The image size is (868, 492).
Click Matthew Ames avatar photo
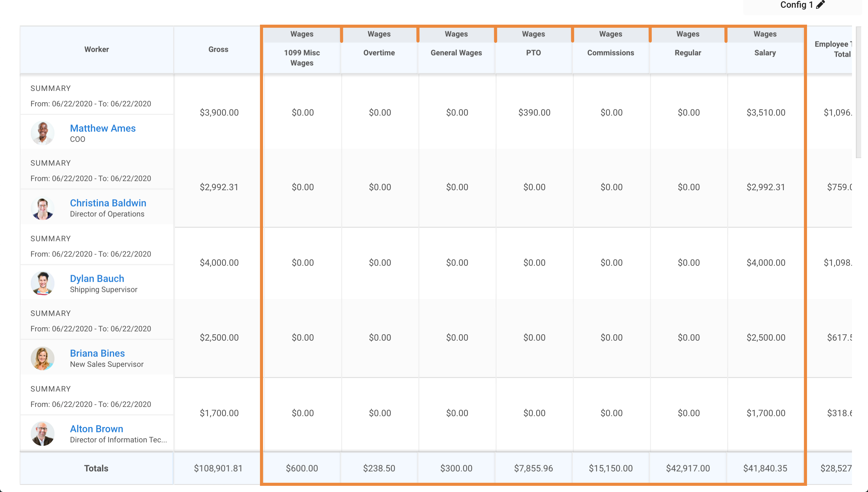pyautogui.click(x=43, y=133)
